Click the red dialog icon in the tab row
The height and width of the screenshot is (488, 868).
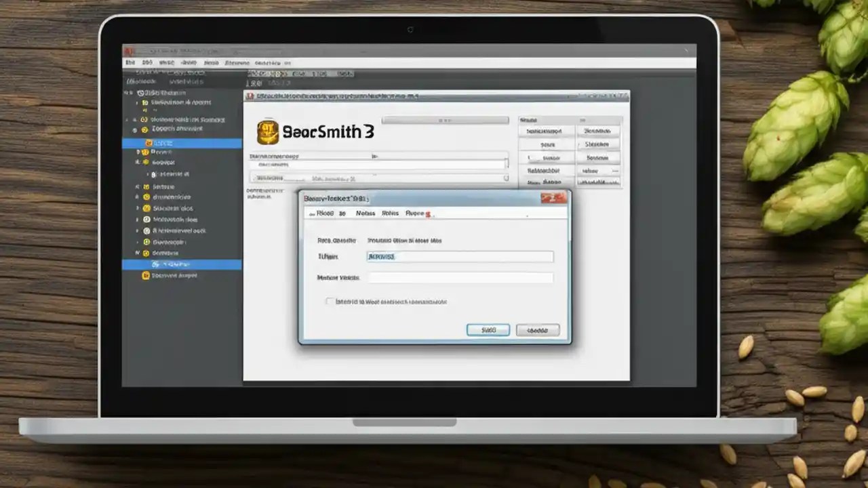427,214
